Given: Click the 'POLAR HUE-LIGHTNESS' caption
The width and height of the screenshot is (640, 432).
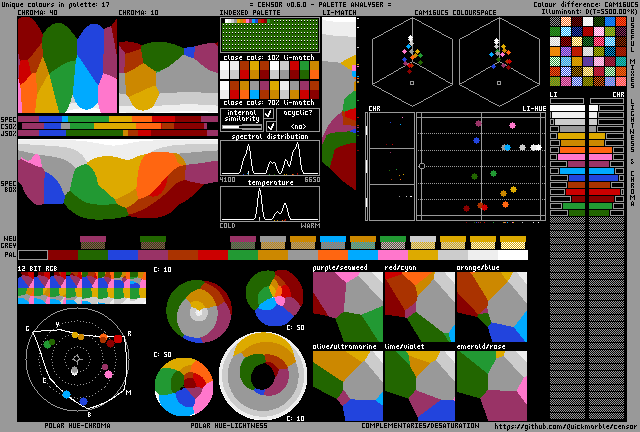Looking at the screenshot, I should click(229, 425).
